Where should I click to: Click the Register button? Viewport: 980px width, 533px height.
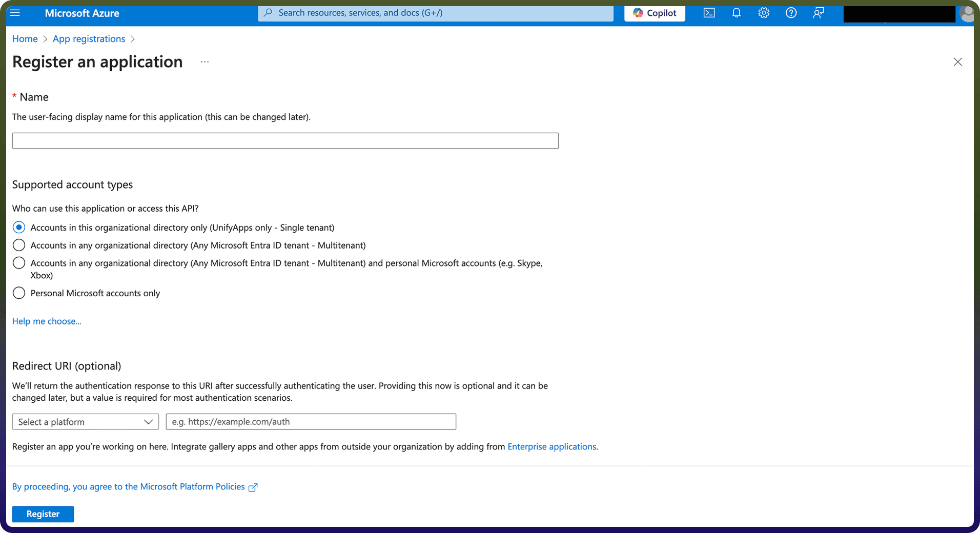click(x=43, y=514)
